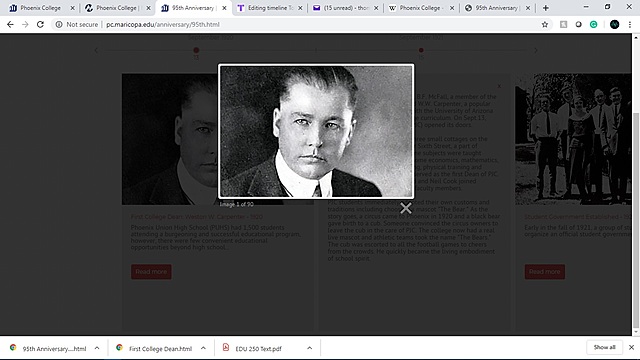Click Read more under Student Government Established

[544, 271]
